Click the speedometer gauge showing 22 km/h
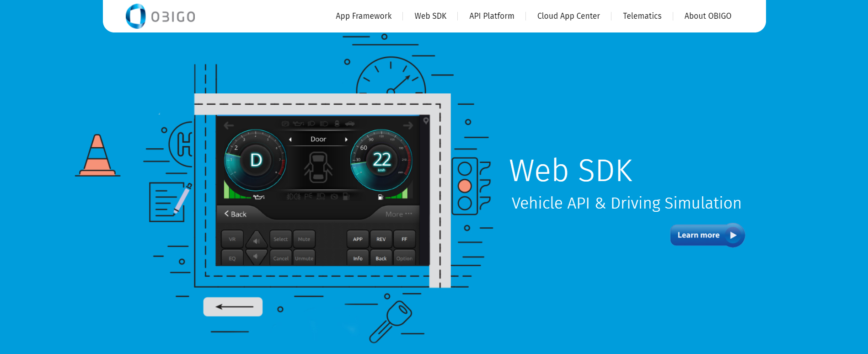 pos(381,160)
